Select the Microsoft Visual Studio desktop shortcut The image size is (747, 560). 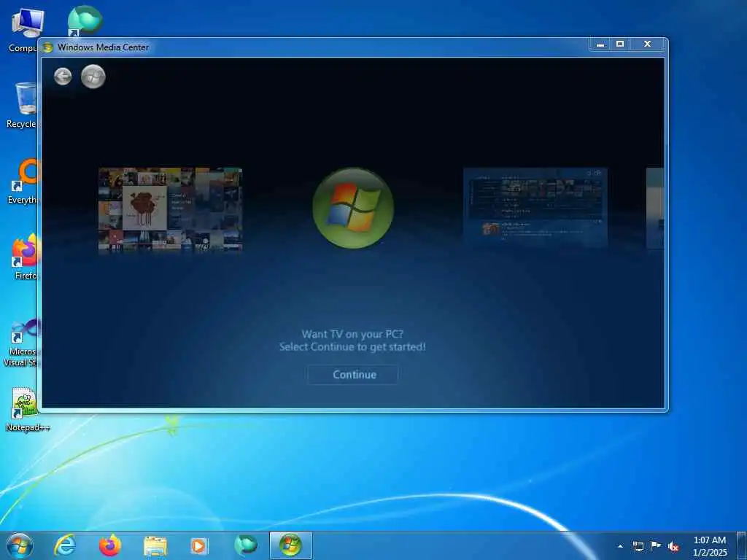[20, 341]
